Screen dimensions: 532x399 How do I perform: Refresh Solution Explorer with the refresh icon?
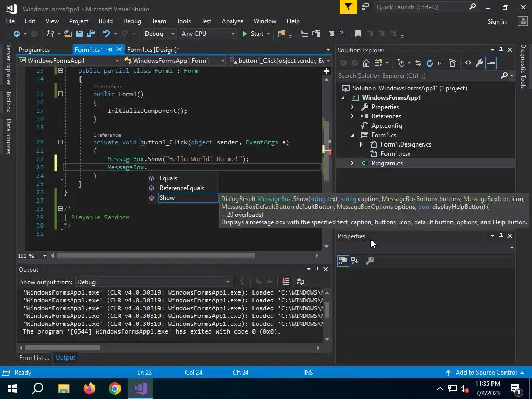pyautogui.click(x=430, y=63)
